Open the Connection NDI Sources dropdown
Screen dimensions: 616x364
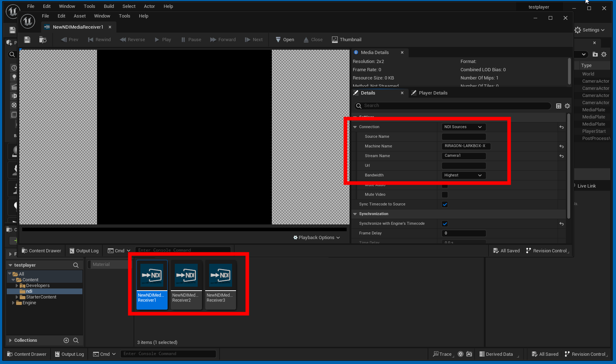463,127
